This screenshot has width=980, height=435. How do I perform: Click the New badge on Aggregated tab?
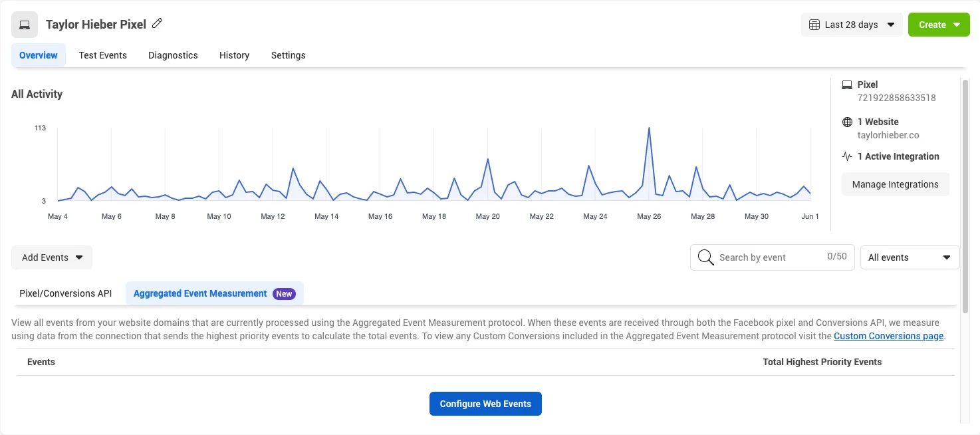point(284,293)
